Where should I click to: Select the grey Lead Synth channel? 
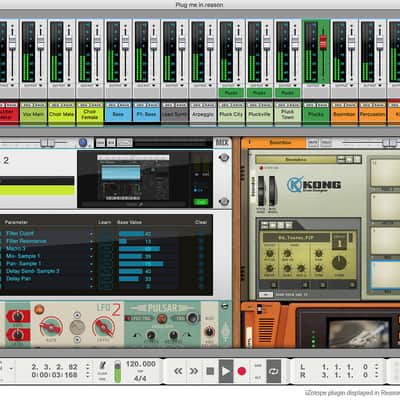(x=175, y=114)
